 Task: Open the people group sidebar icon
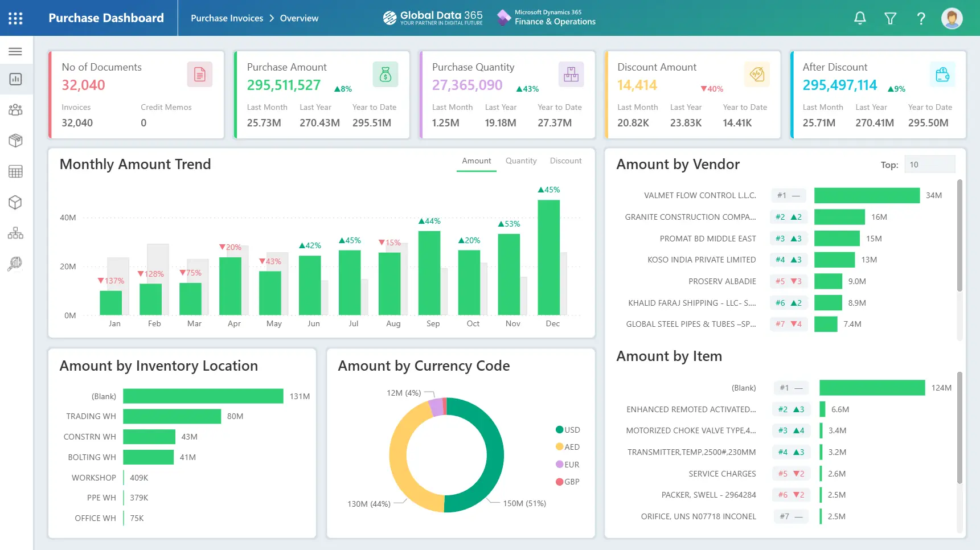click(15, 110)
